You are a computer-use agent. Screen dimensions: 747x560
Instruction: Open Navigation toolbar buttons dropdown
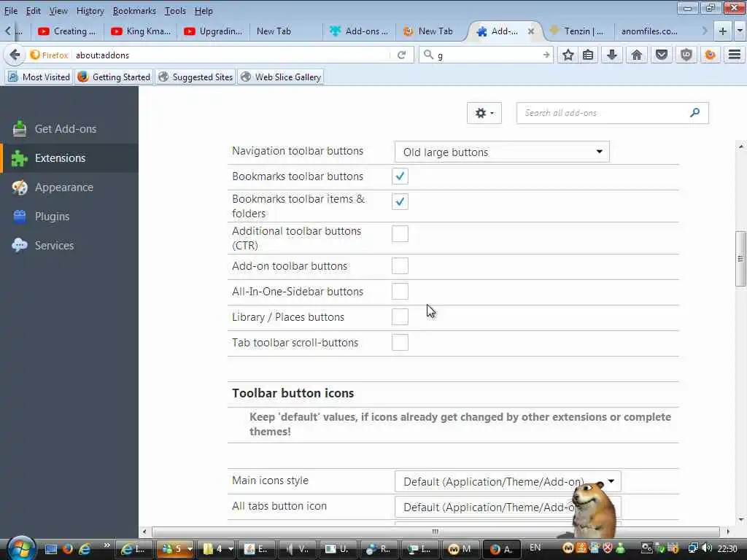pos(502,152)
